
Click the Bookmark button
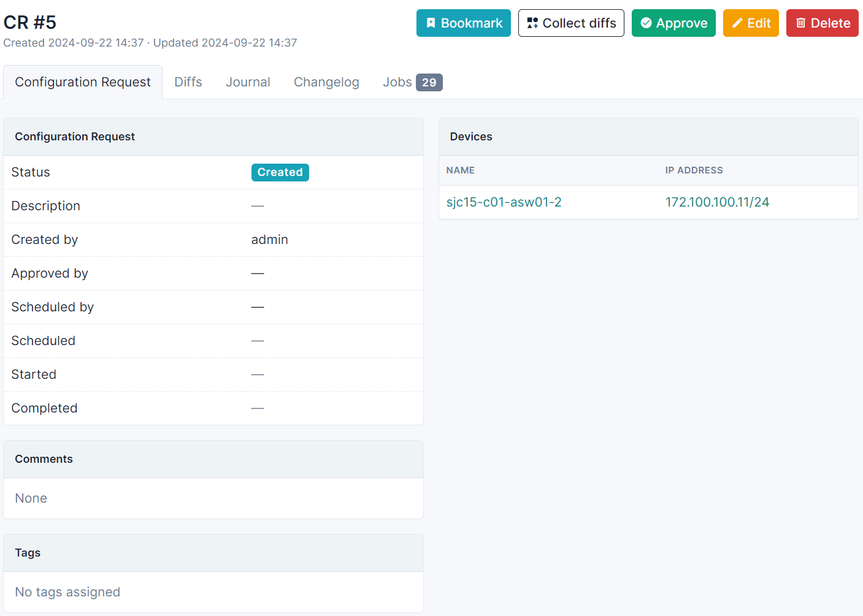click(x=463, y=23)
